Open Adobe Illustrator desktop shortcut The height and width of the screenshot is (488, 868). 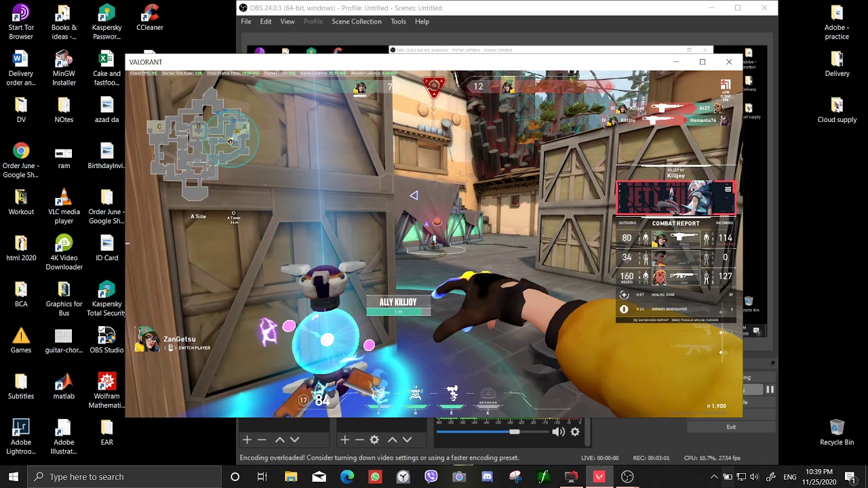point(64,437)
